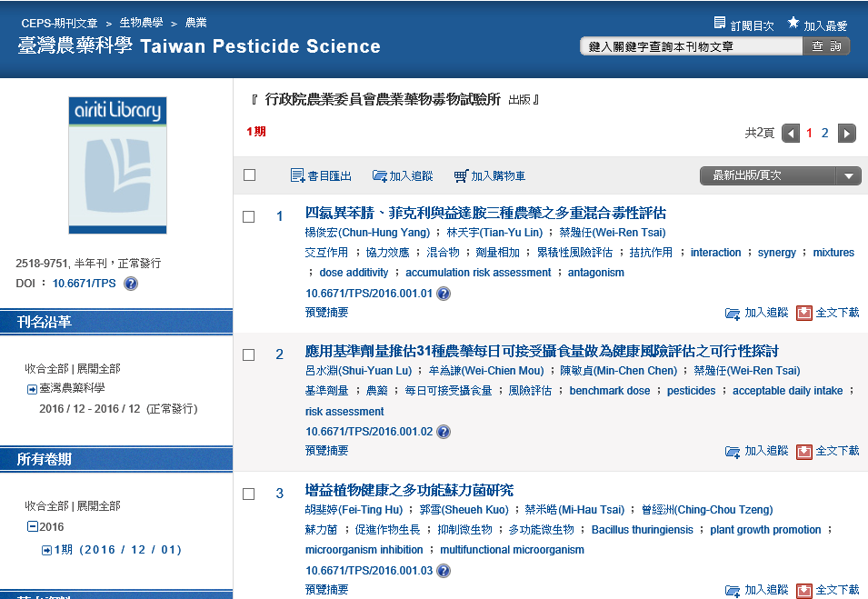Click 展開全部 under 刊名沿革
868x599 pixels.
(x=98, y=369)
